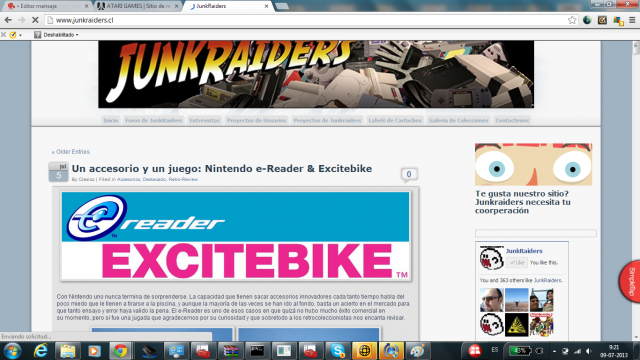Screen dimensions: 640x360
Task: Click the JunkRaiders Facebook page name
Action: pos(524,251)
